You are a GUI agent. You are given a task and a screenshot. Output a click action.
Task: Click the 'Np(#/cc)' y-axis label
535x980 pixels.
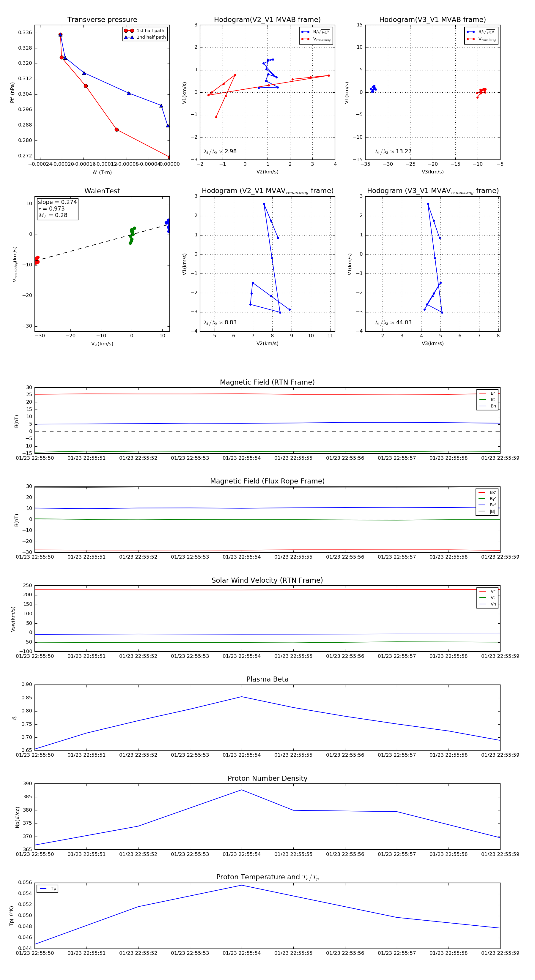click(x=17, y=817)
